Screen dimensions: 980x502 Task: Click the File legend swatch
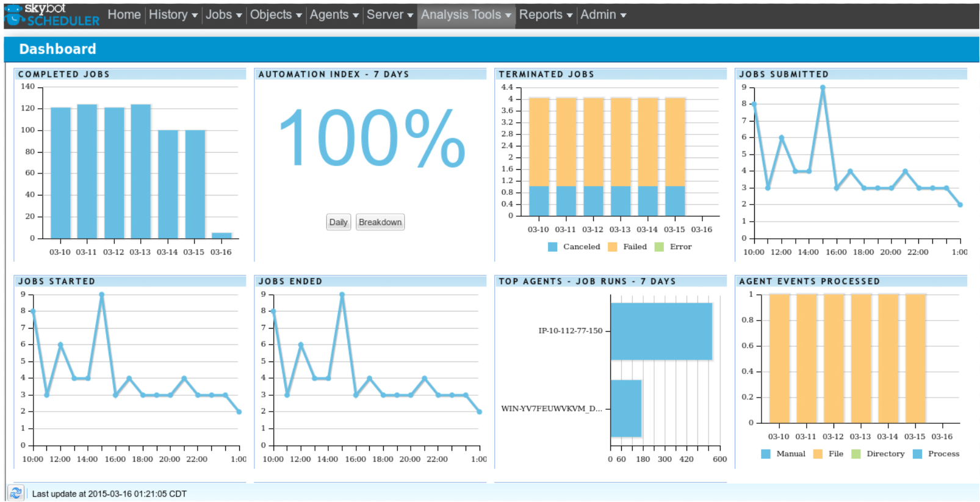point(818,454)
